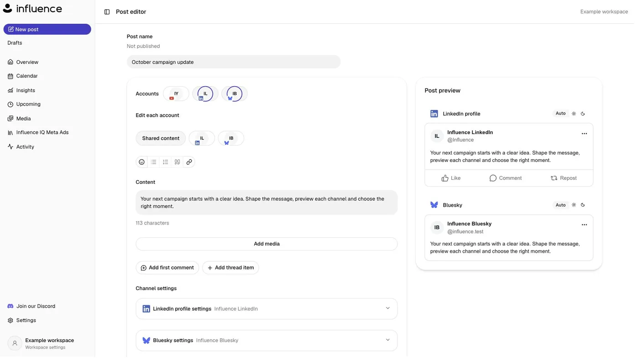Apply numbered list formatting
Viewport: 639px width, 364px height.
click(x=167, y=163)
